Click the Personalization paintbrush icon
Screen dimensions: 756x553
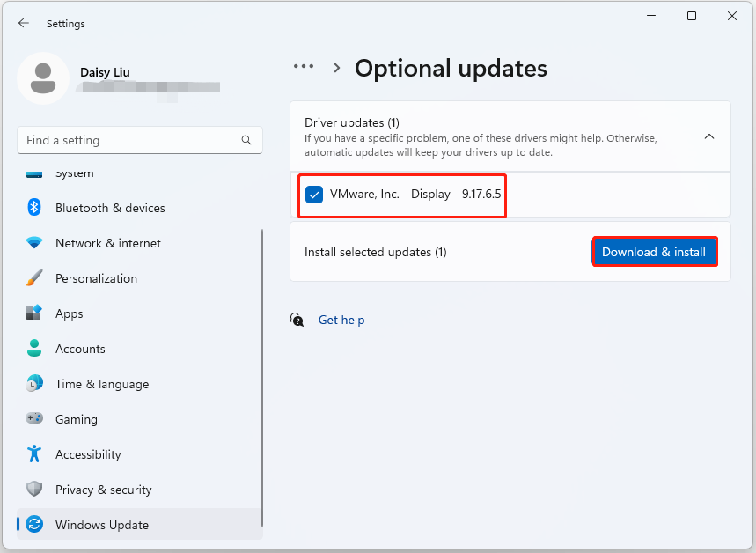click(33, 278)
